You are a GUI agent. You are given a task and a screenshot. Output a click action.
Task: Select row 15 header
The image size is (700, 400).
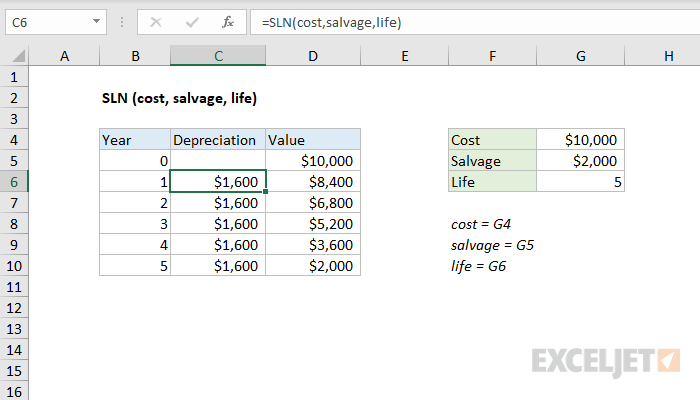click(14, 371)
